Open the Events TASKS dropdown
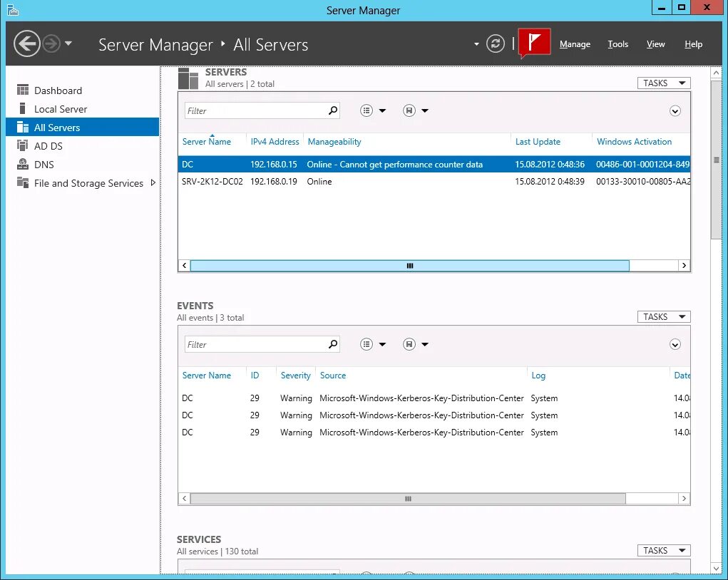 tap(663, 317)
